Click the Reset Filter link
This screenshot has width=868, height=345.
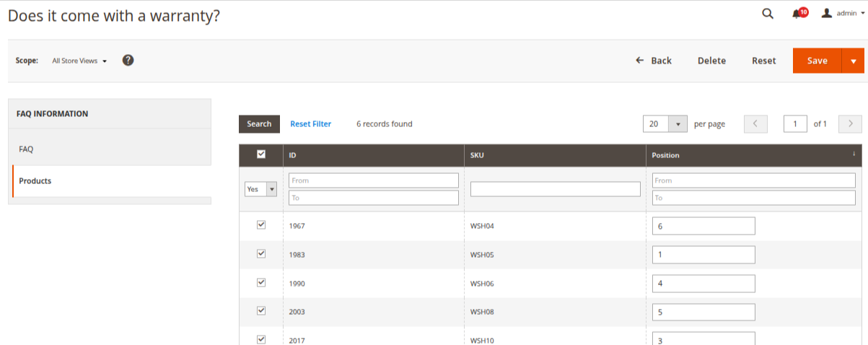tap(310, 124)
